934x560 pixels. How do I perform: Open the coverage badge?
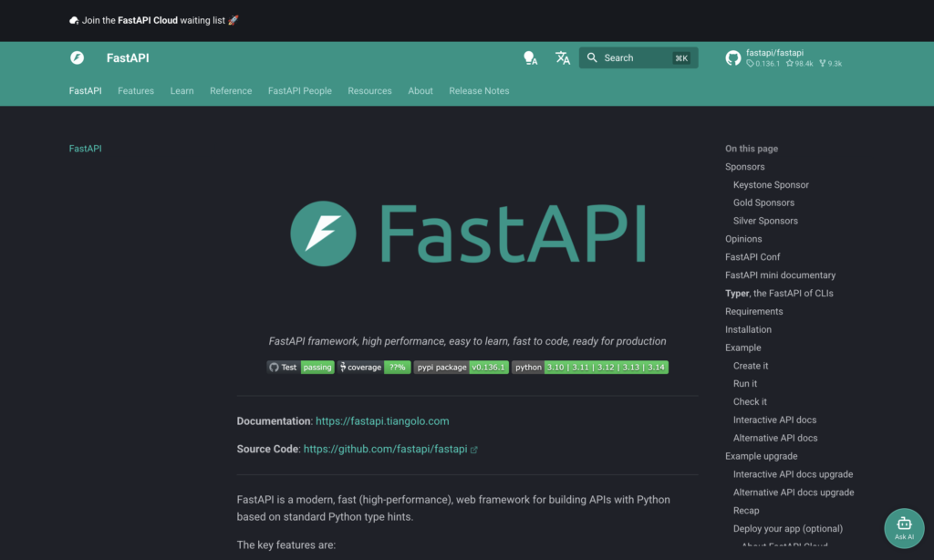(x=374, y=367)
